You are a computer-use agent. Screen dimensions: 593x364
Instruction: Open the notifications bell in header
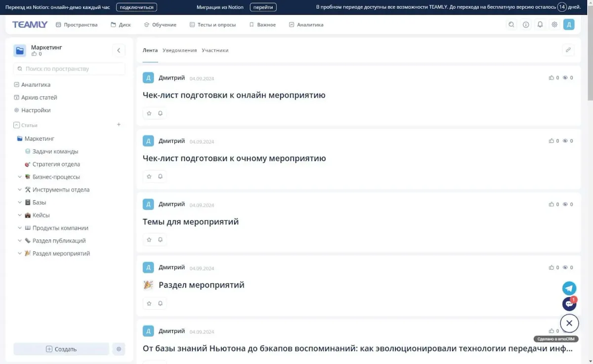coord(540,25)
